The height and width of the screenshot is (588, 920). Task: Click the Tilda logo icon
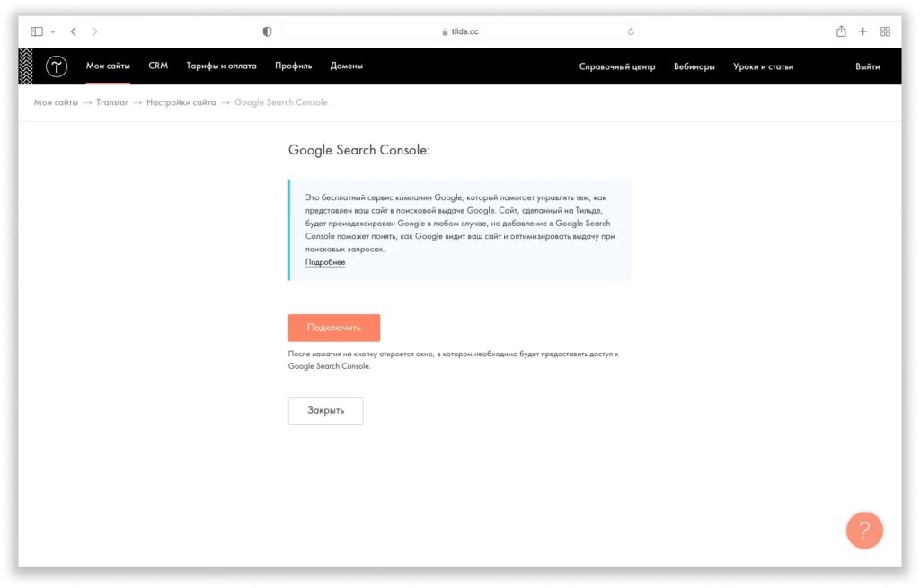(x=57, y=66)
